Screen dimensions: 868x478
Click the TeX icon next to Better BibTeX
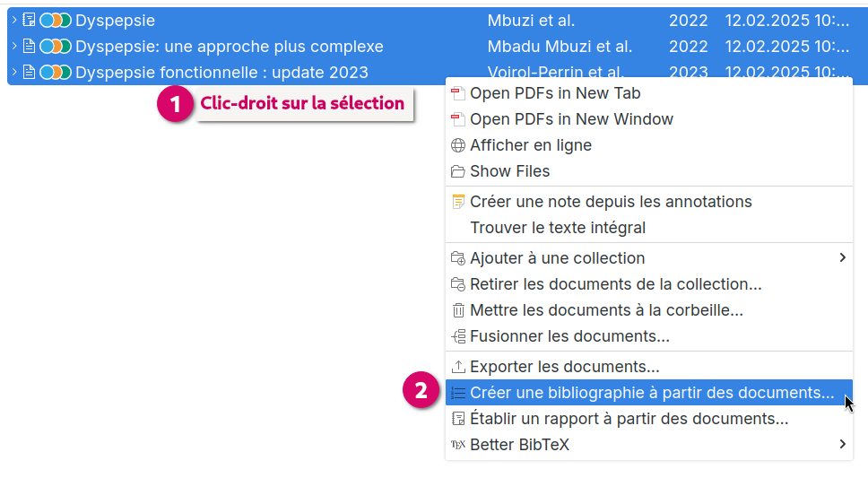458,445
